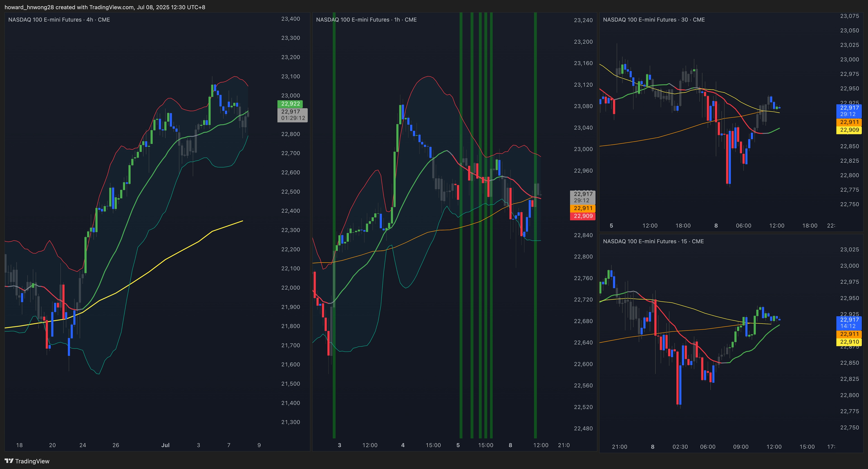Click date '26' on the 4h time axis
The width and height of the screenshot is (868, 469).
(x=116, y=445)
